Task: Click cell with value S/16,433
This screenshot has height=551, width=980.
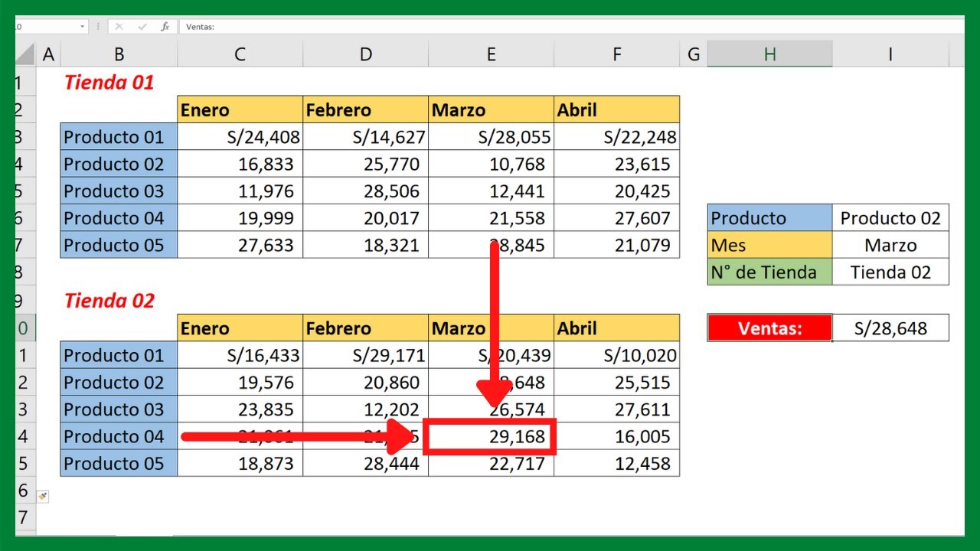Action: [240, 355]
